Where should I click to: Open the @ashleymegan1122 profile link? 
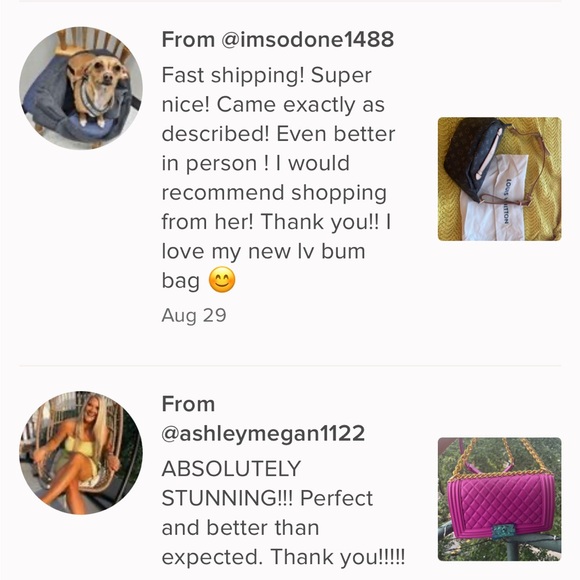click(263, 433)
